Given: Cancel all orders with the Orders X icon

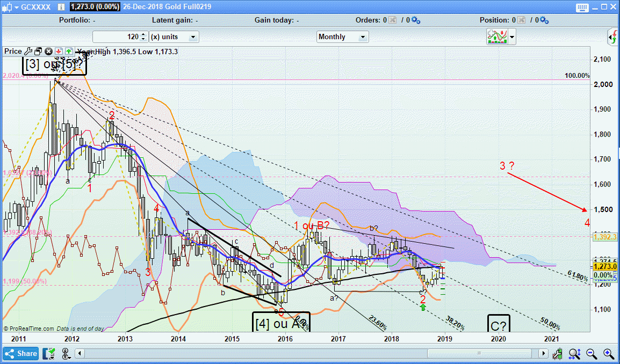Looking at the screenshot, I should pos(392,20).
